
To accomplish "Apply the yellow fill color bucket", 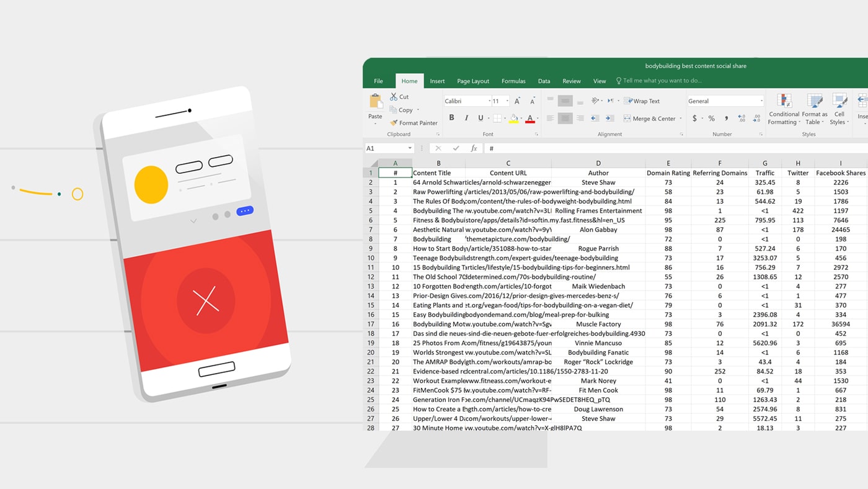I will tap(513, 118).
